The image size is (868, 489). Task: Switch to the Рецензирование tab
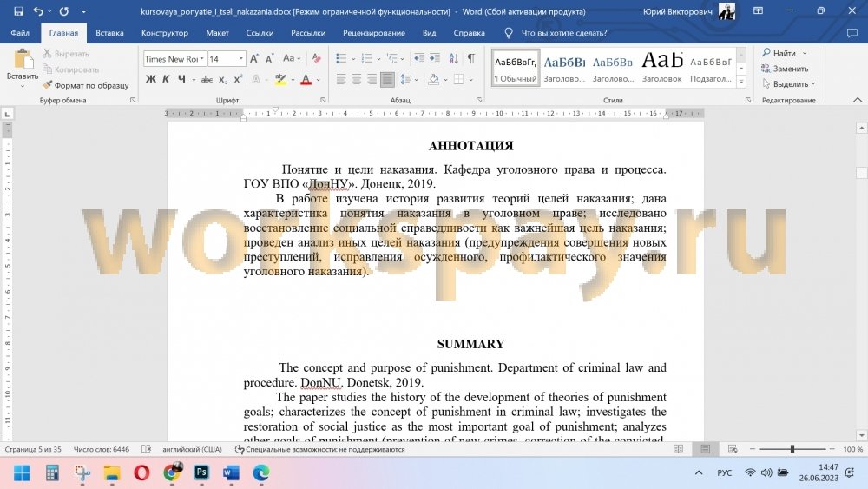373,33
